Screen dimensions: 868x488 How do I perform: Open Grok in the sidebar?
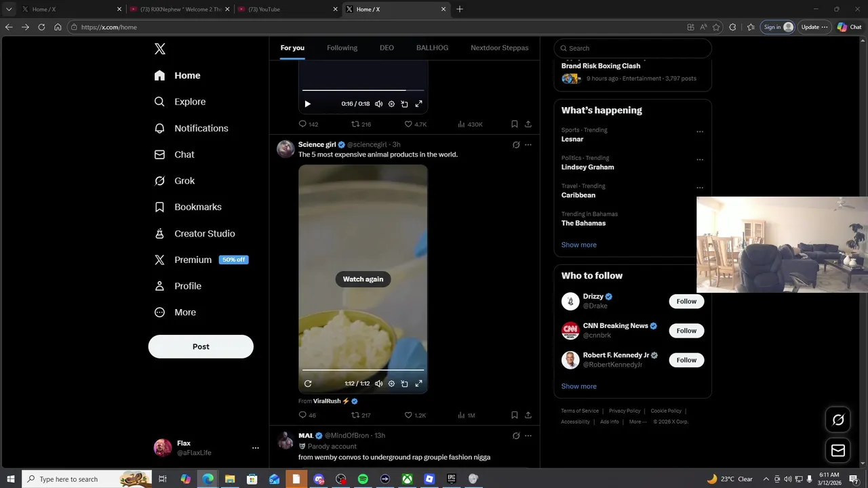pos(175,181)
